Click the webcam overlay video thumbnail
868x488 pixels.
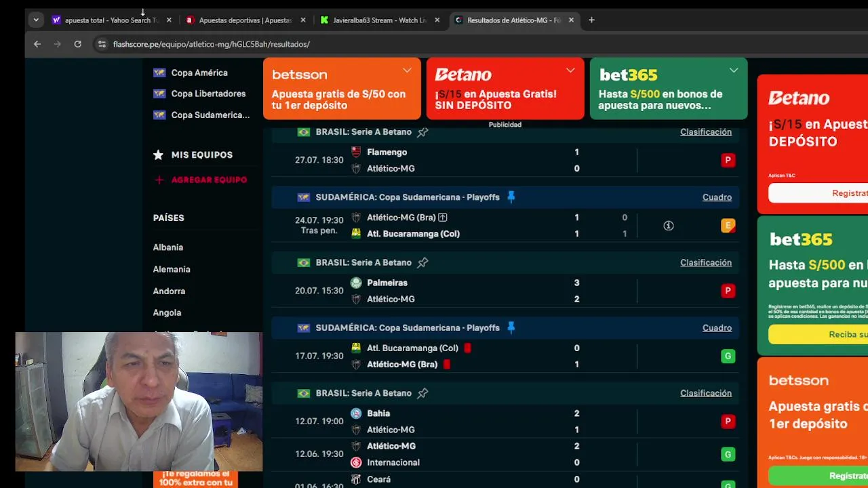[139, 401]
